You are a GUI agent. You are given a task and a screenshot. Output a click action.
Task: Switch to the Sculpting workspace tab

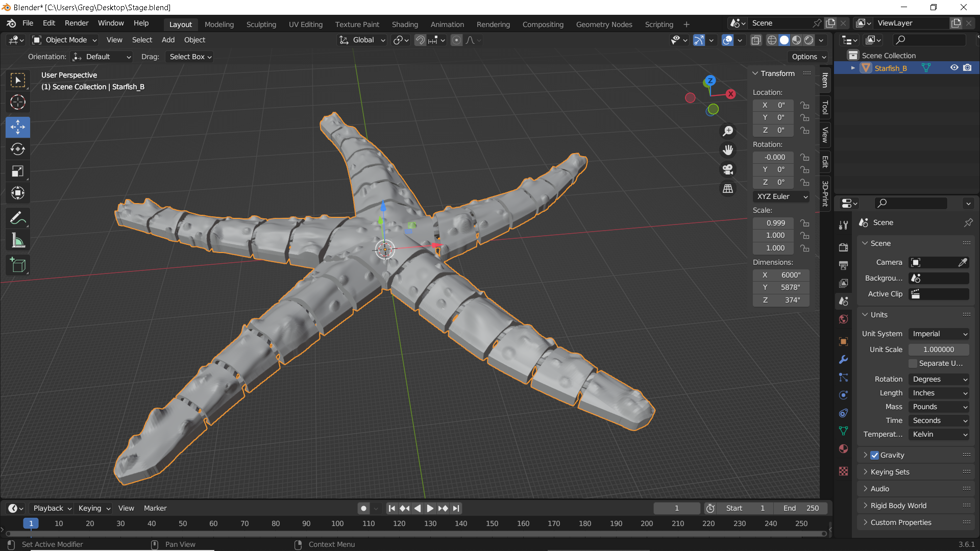click(261, 24)
